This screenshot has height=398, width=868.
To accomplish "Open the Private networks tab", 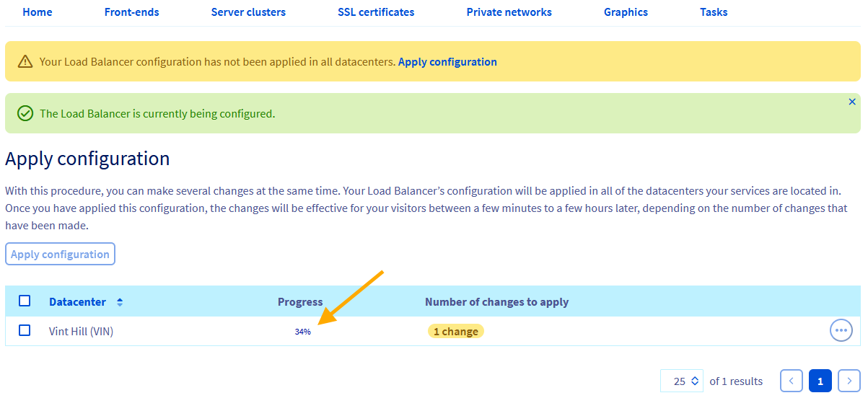I will pos(509,12).
